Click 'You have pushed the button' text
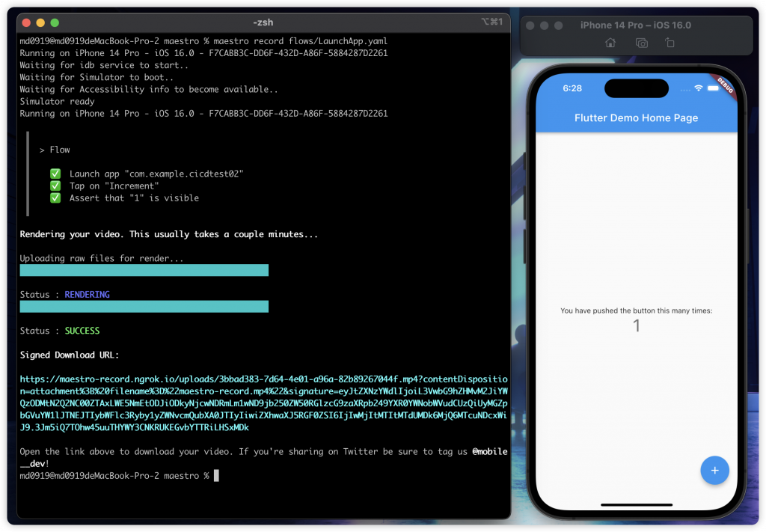Image resolution: width=766 pixels, height=532 pixels. click(x=636, y=311)
